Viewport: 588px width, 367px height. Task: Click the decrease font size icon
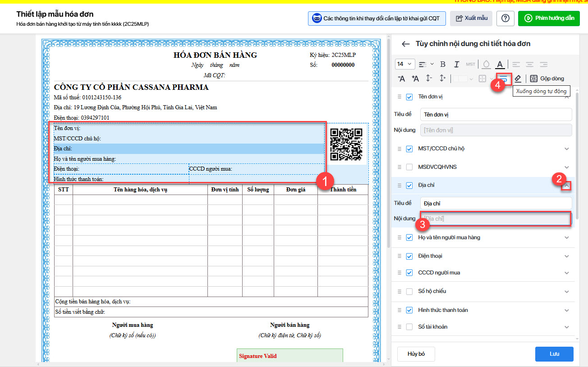pos(401,79)
